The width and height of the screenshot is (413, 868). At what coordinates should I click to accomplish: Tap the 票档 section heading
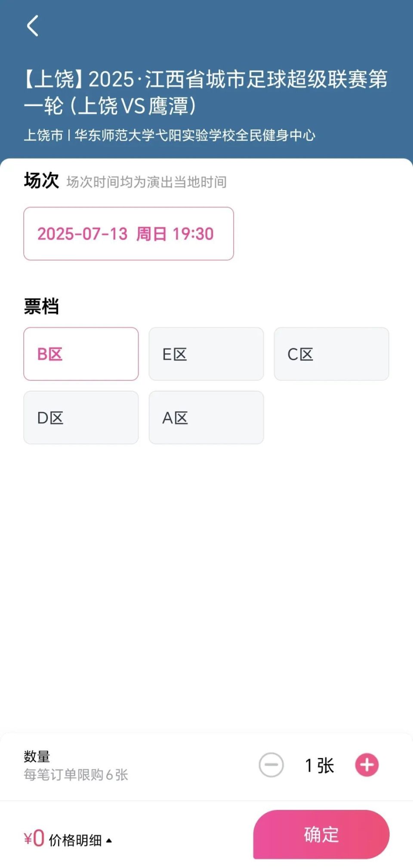coord(41,306)
